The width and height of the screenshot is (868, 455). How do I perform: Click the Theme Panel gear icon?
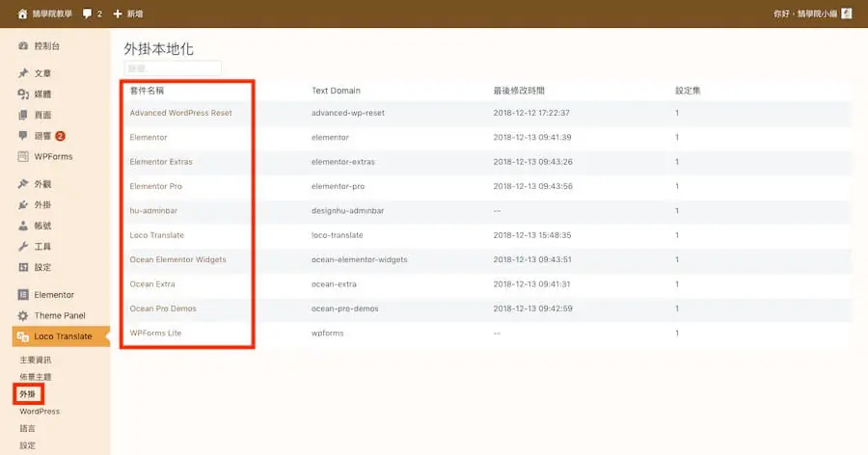[x=23, y=315]
